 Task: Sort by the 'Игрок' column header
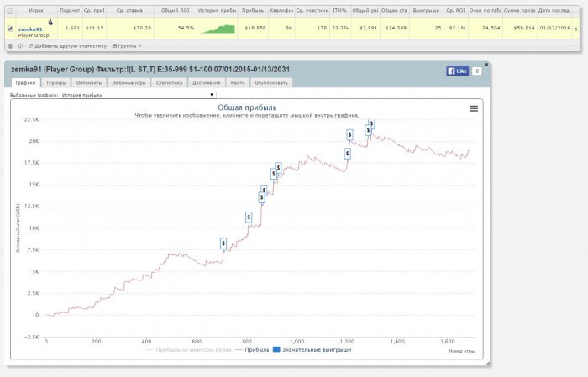tap(36, 11)
